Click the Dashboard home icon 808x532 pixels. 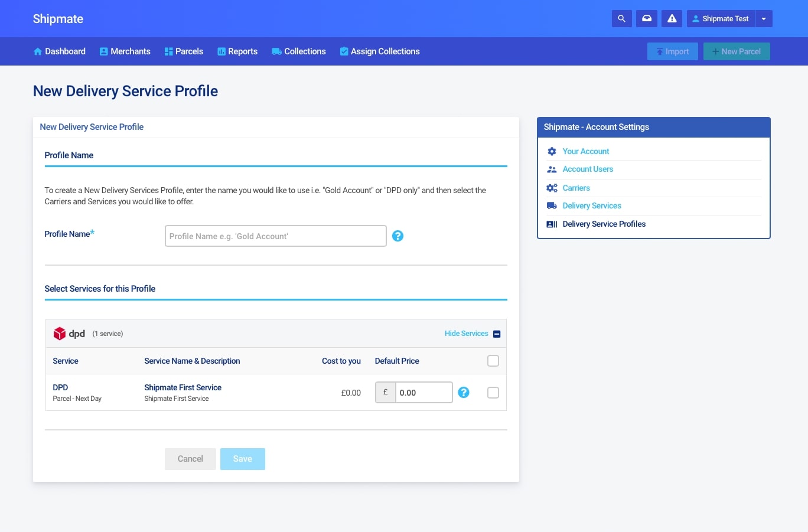[38, 51]
